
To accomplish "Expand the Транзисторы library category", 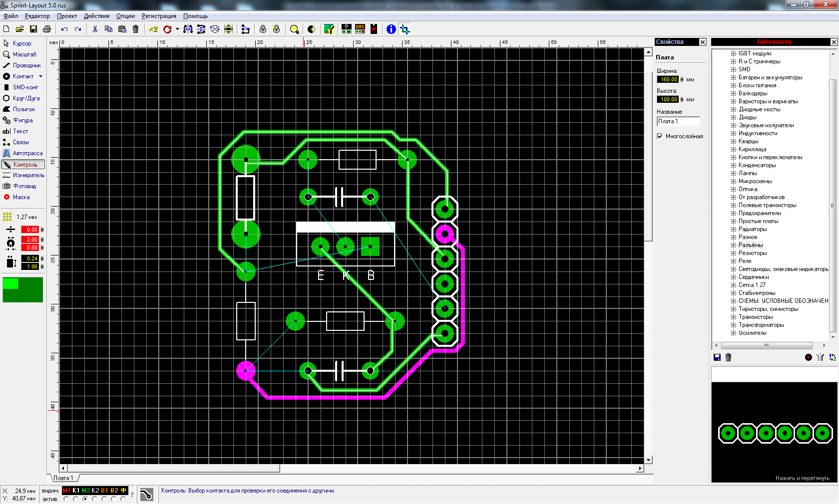I will click(733, 317).
